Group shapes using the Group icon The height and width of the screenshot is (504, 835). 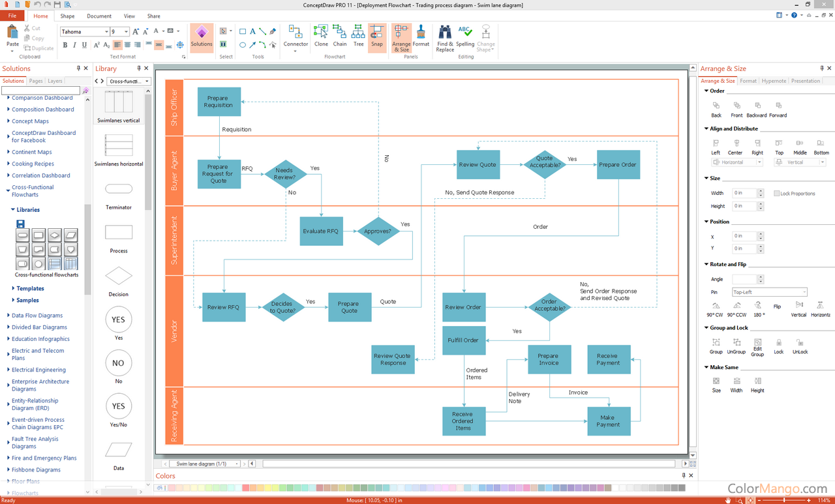coord(716,346)
